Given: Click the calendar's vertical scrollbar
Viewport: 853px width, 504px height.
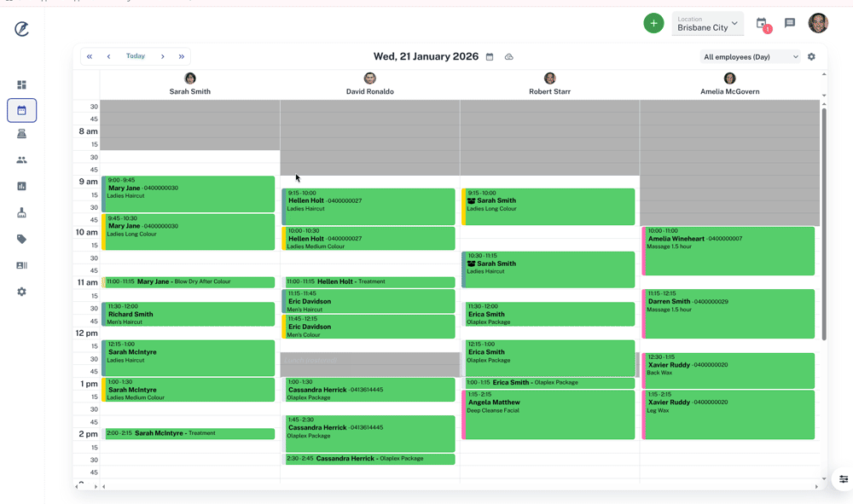Looking at the screenshot, I should coord(824,222).
